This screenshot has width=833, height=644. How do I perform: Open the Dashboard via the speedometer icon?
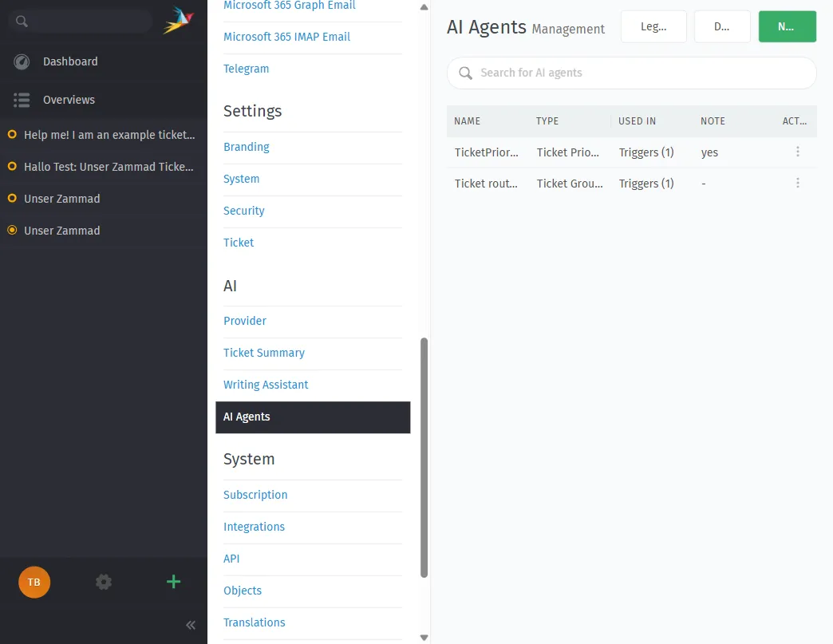click(21, 61)
